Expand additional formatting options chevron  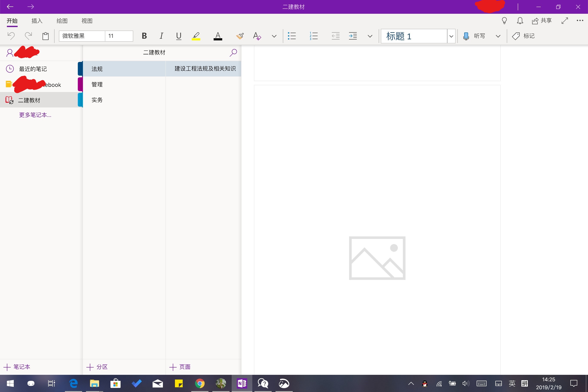[x=274, y=36]
